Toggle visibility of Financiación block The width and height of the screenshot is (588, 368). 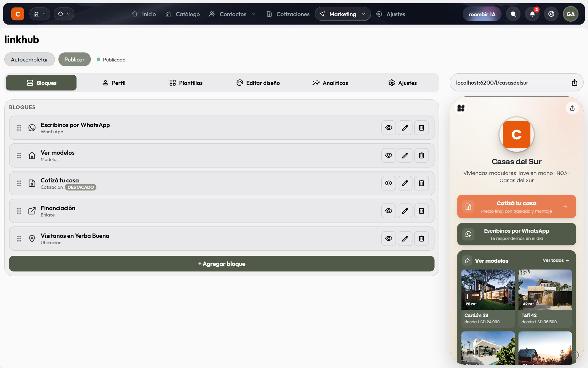pyautogui.click(x=389, y=211)
